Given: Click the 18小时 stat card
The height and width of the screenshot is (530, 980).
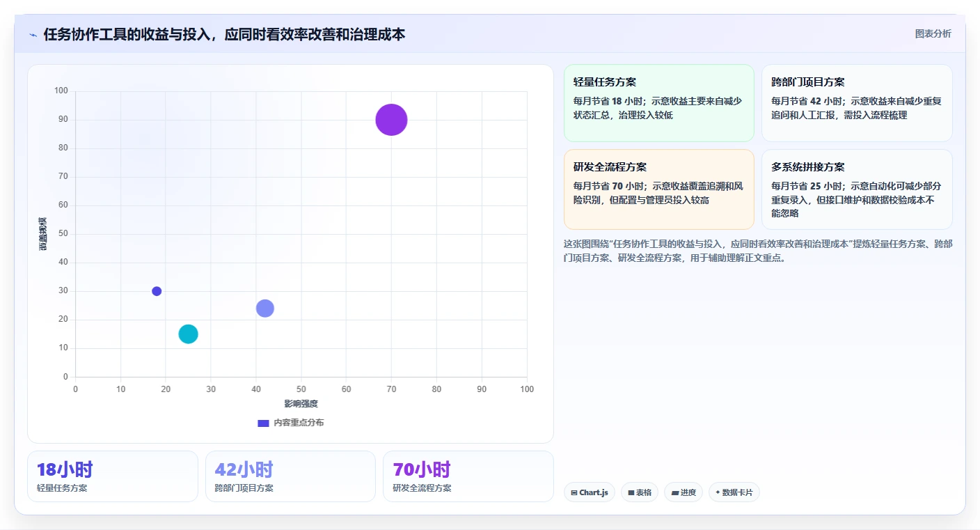Looking at the screenshot, I should (x=113, y=476).
